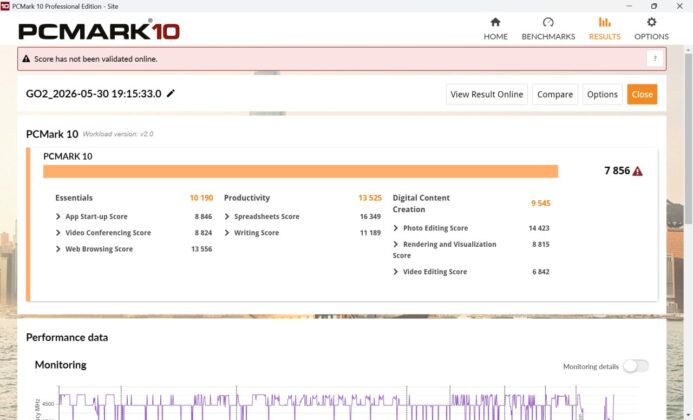Click the Digital Content Creation heading
Screen dimensions: 693x420
click(x=421, y=203)
